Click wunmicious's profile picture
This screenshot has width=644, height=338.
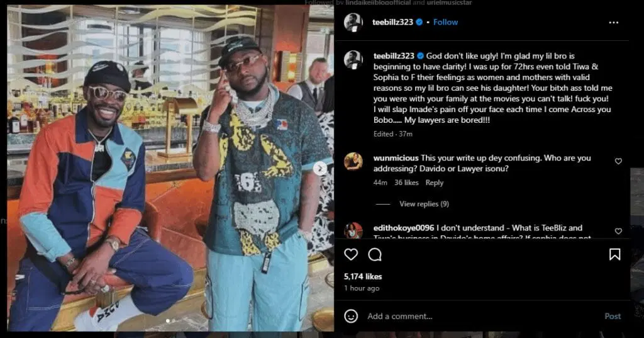353,162
